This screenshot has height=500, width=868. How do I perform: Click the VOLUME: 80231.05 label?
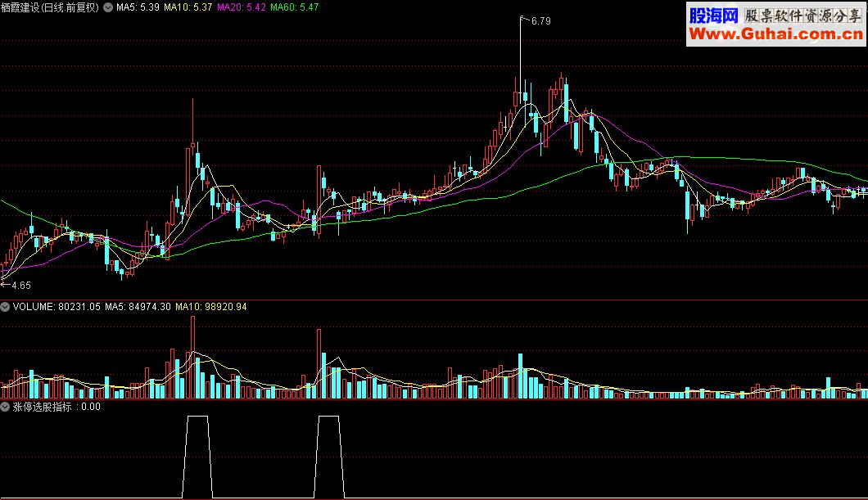click(x=57, y=306)
